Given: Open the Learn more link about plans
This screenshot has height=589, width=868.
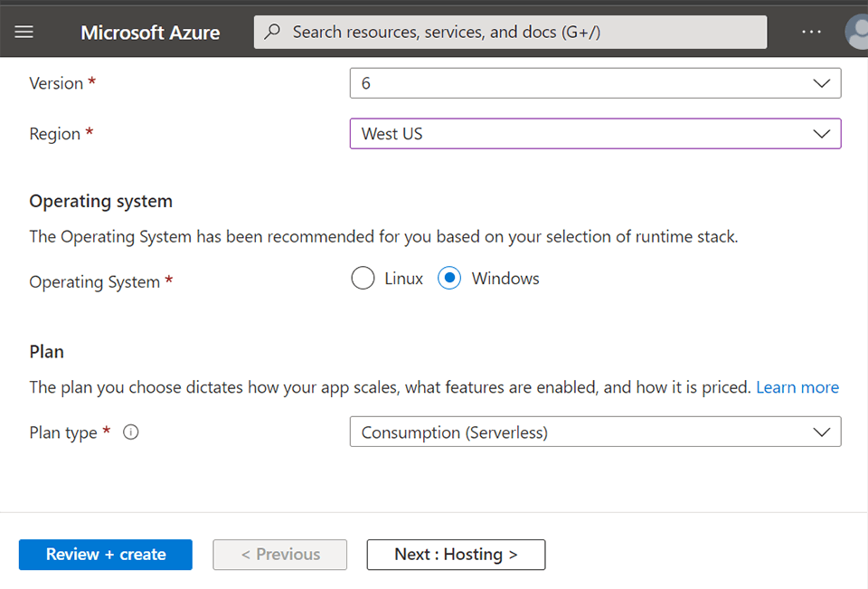Looking at the screenshot, I should click(x=797, y=386).
